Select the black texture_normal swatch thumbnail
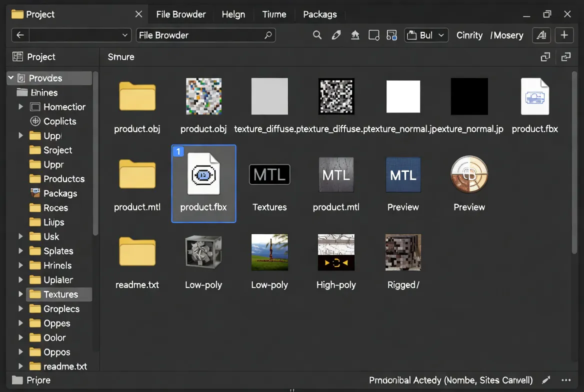 [469, 96]
